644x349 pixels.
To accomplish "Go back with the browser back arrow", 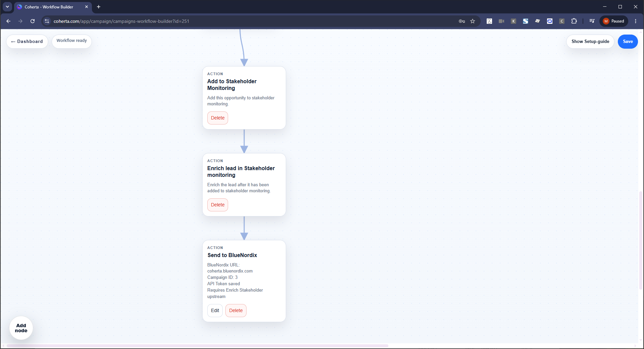I will pos(8,21).
